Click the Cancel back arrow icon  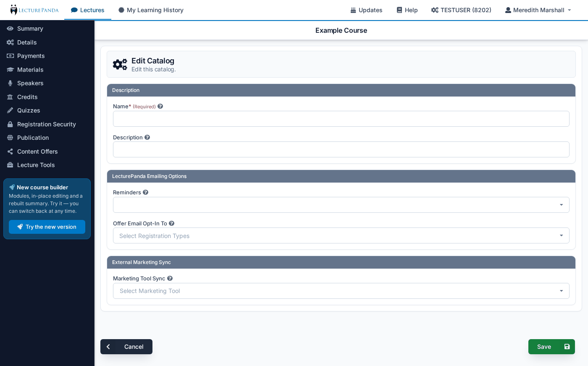[x=108, y=347]
